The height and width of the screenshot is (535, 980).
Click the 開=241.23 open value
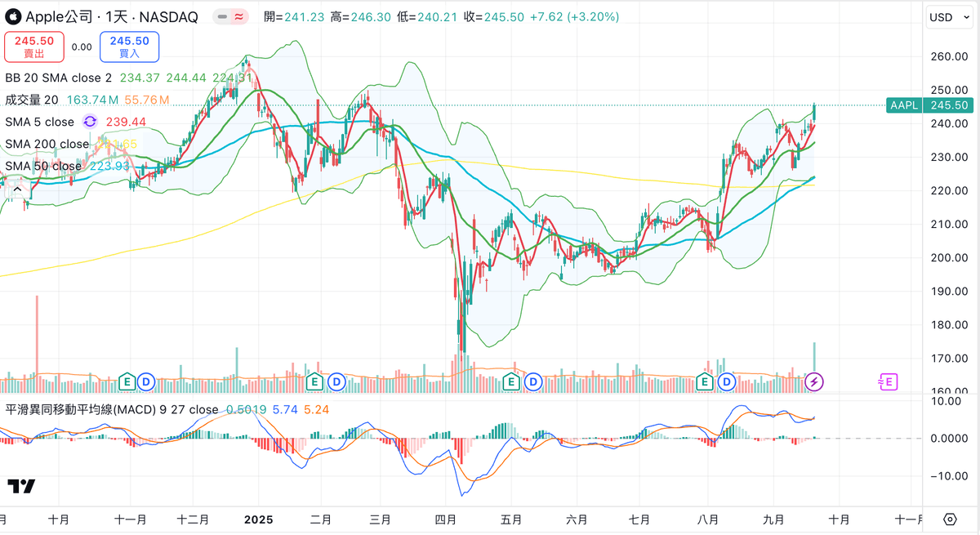pos(295,17)
